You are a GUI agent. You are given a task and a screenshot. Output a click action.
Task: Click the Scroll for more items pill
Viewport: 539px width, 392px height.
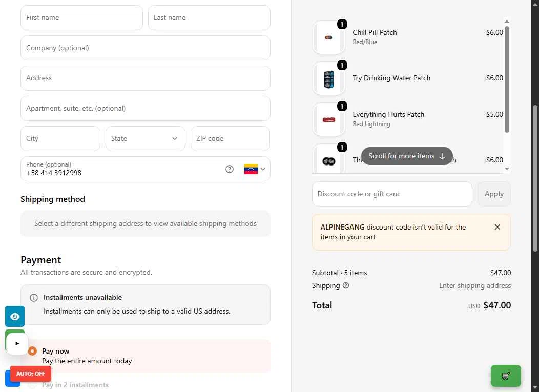click(x=407, y=156)
